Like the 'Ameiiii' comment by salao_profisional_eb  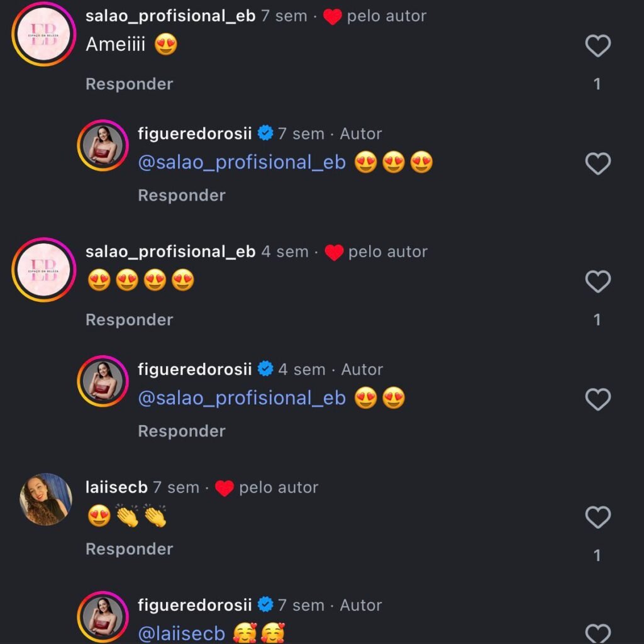coord(597,46)
